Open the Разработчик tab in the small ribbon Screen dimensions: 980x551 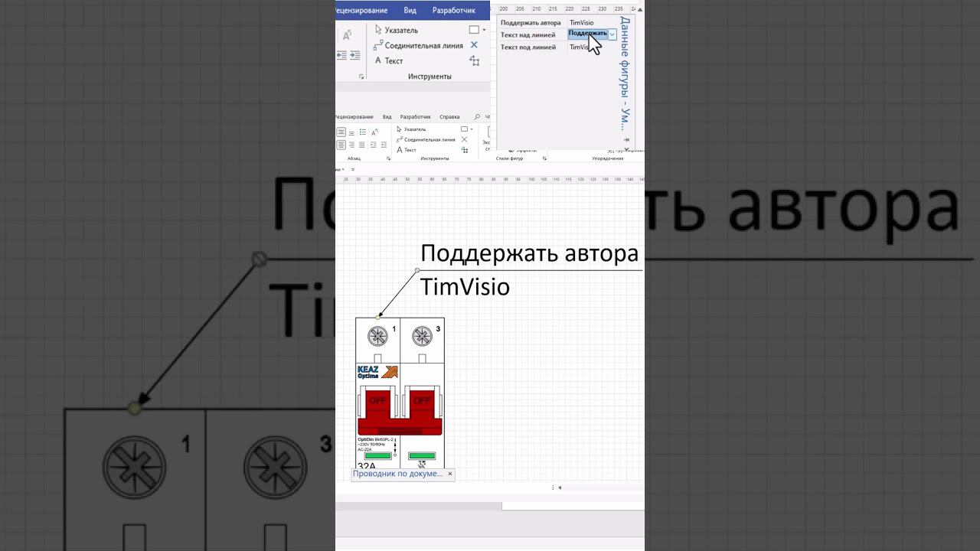[416, 117]
